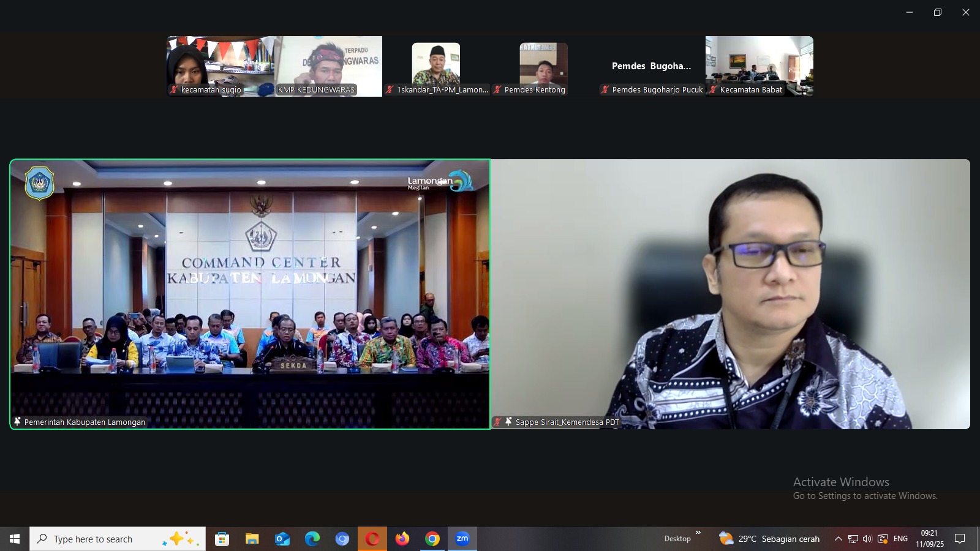Select the Kecamatan Babat video thumbnail
The height and width of the screenshot is (551, 980).
pos(759,66)
